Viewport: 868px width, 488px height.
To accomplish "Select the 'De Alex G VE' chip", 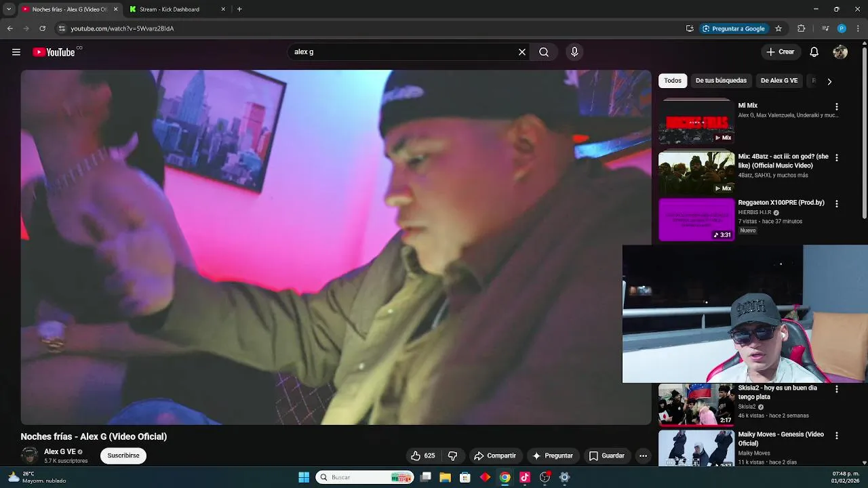I will [779, 81].
